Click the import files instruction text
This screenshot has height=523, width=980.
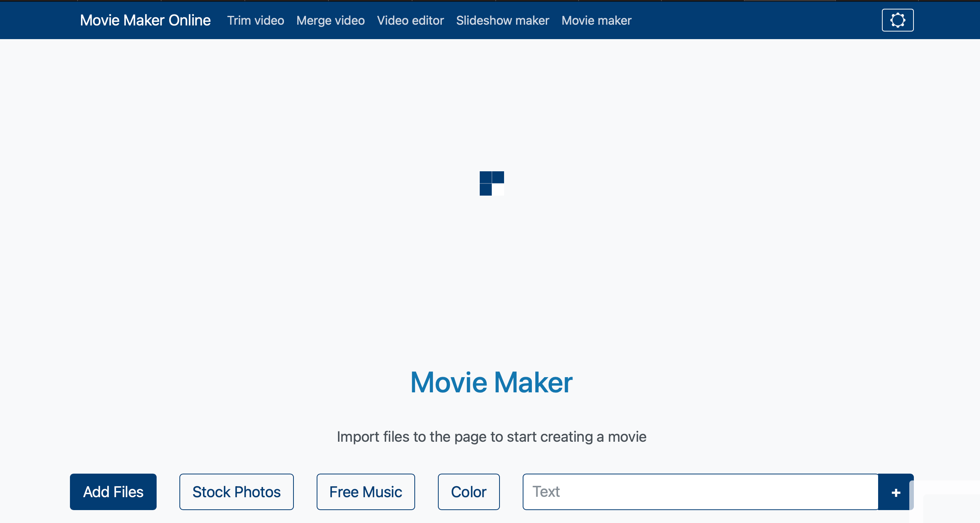click(x=491, y=436)
